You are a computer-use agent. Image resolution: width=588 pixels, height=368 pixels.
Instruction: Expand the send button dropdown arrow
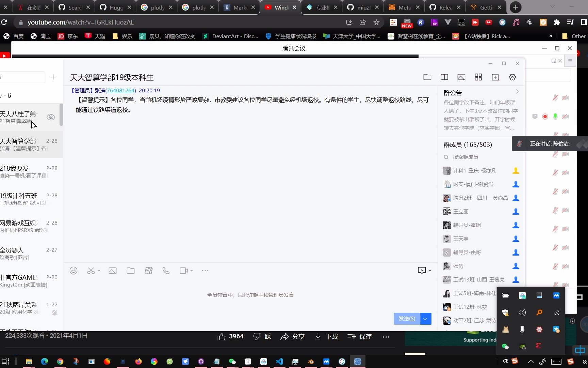(x=425, y=319)
